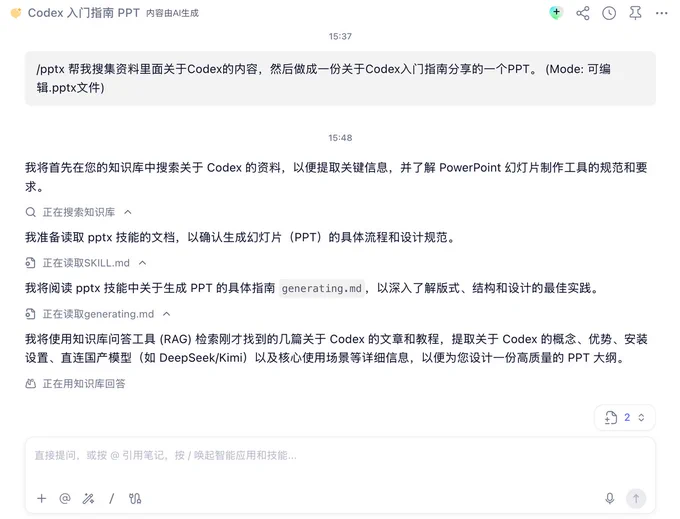
Task: Click the 正在用知识库回答 status text
Action: (x=84, y=384)
